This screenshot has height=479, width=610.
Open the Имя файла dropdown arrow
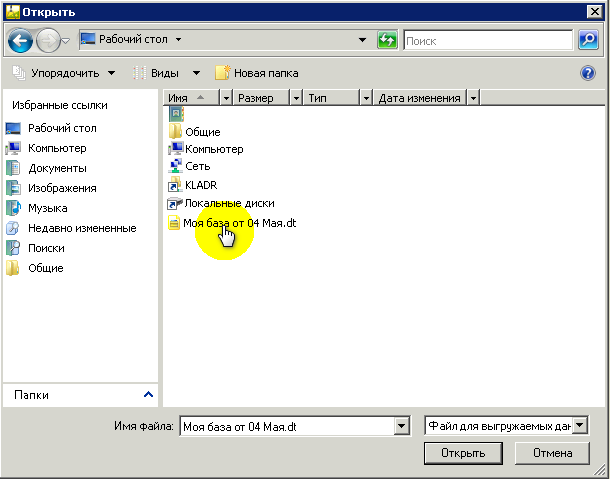[402, 426]
